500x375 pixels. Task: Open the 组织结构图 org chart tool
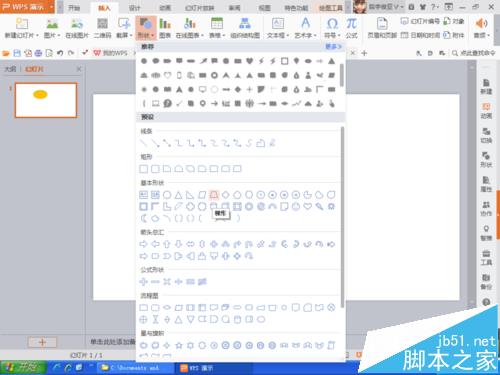245,28
